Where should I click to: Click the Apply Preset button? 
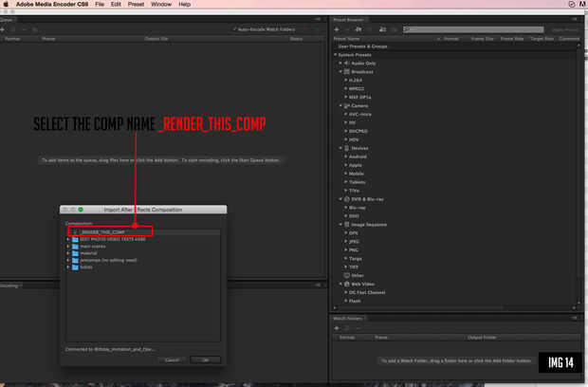564,29
